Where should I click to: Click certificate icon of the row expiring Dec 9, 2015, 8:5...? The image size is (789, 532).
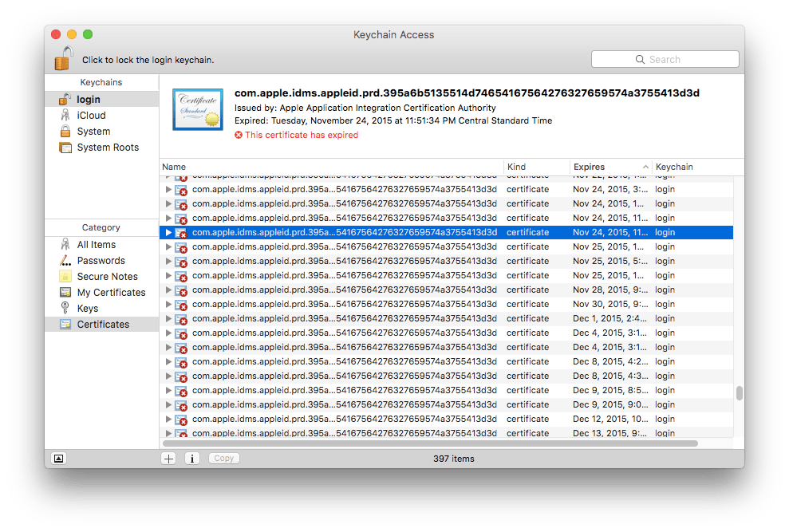[x=181, y=391]
